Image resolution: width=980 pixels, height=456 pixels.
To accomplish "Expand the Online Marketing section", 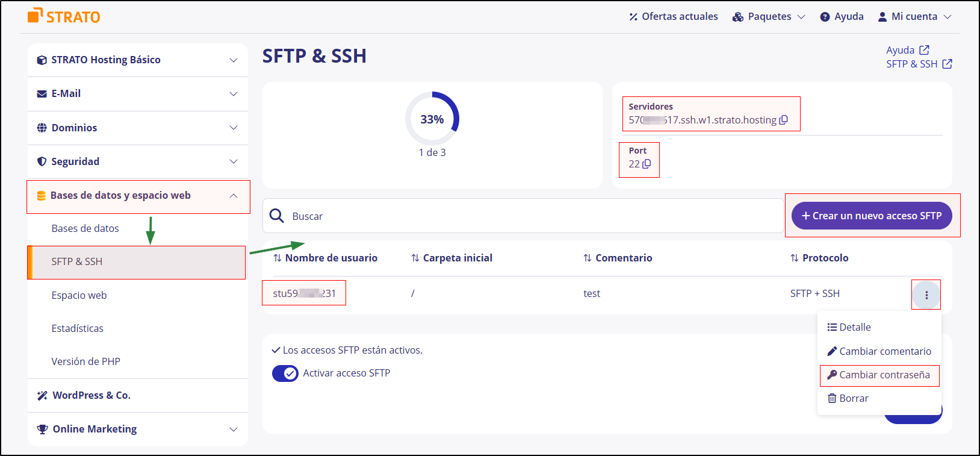I will 138,429.
